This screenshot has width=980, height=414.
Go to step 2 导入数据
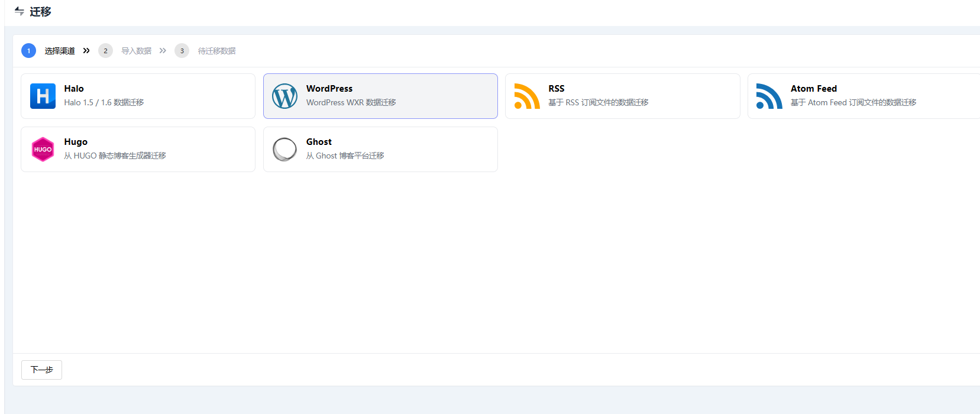136,51
